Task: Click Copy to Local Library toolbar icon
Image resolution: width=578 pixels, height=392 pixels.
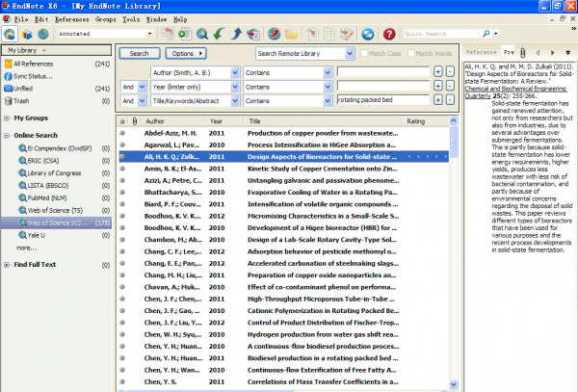Action: pos(168,34)
